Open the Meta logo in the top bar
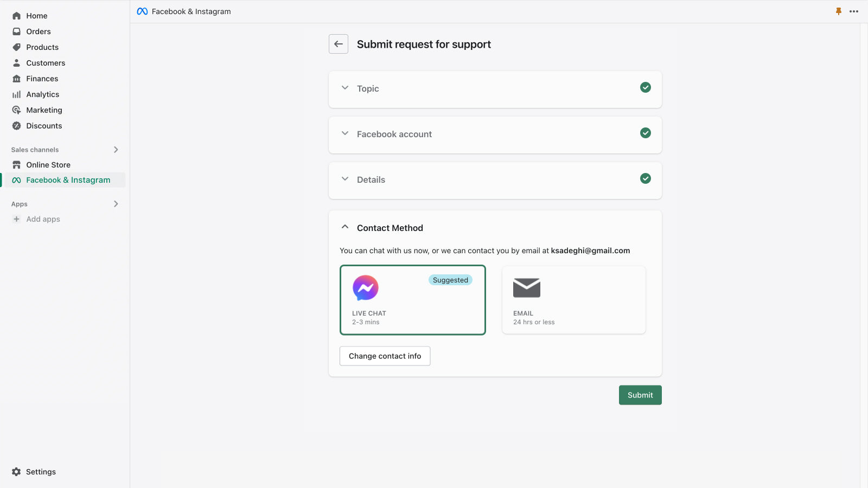868x488 pixels. tap(142, 11)
